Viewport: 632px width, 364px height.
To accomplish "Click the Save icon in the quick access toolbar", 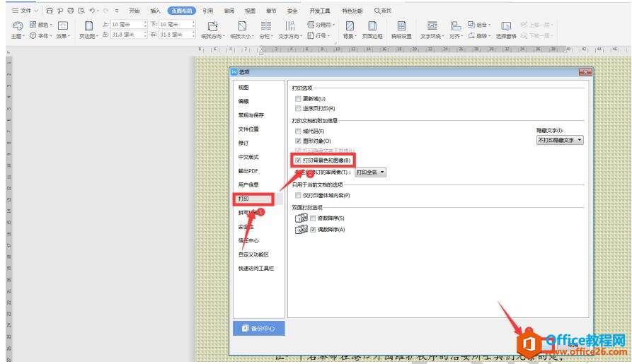I will (50, 11).
